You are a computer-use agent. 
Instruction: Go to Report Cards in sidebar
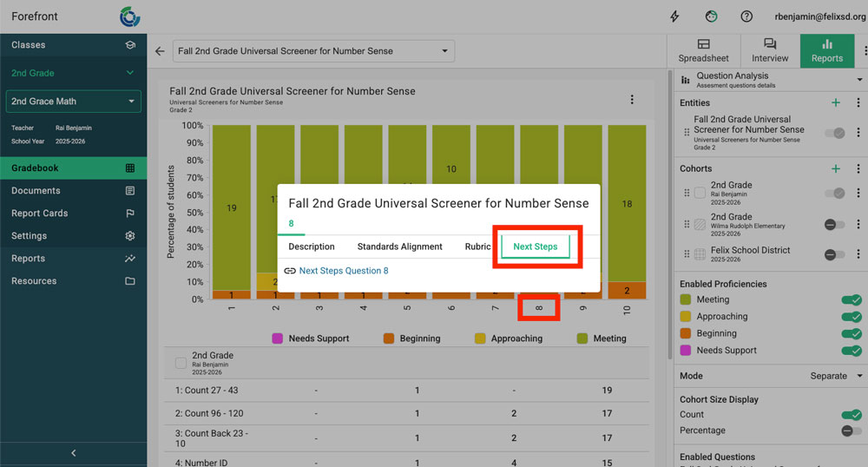pyautogui.click(x=39, y=214)
